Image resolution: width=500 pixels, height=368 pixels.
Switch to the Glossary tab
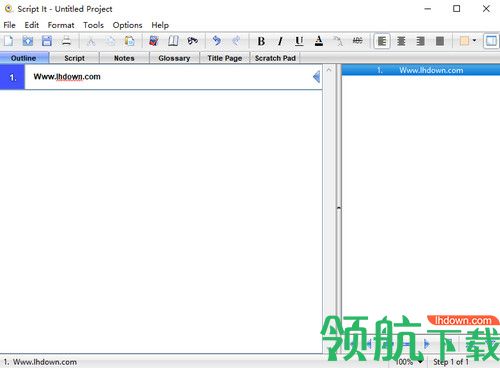click(174, 58)
